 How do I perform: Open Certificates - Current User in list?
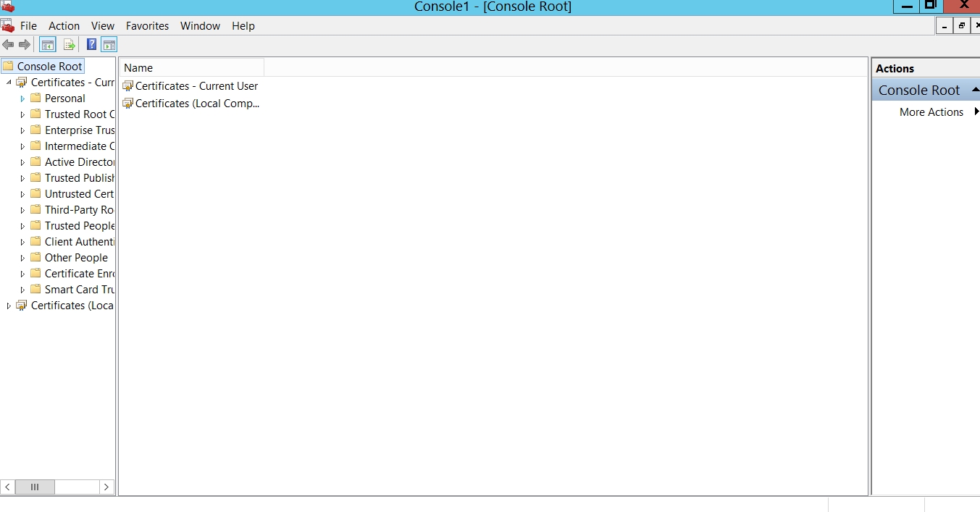pos(196,86)
